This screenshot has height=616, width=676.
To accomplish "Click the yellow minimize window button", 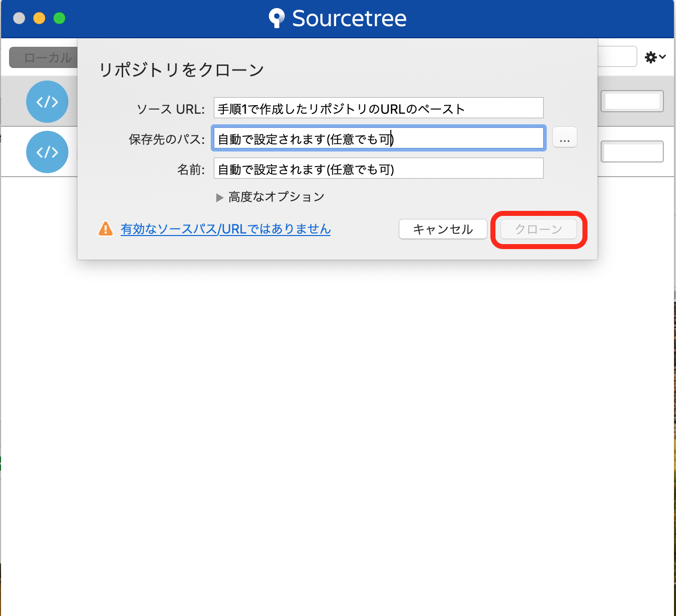I will (x=39, y=19).
